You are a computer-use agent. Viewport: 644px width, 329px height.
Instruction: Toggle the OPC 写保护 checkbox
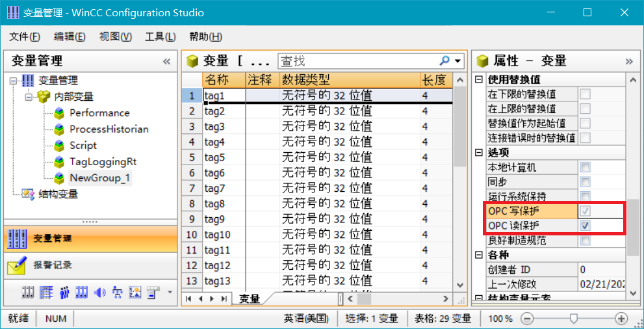586,211
